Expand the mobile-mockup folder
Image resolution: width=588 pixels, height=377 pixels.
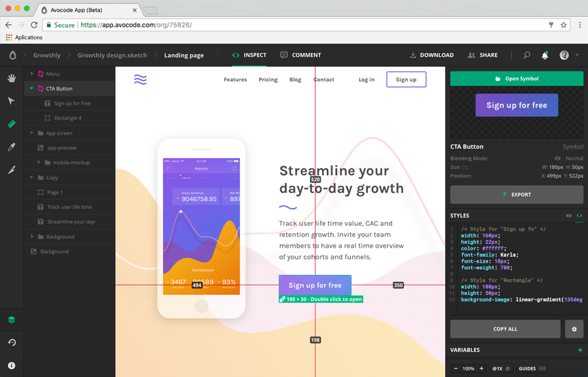(x=39, y=163)
